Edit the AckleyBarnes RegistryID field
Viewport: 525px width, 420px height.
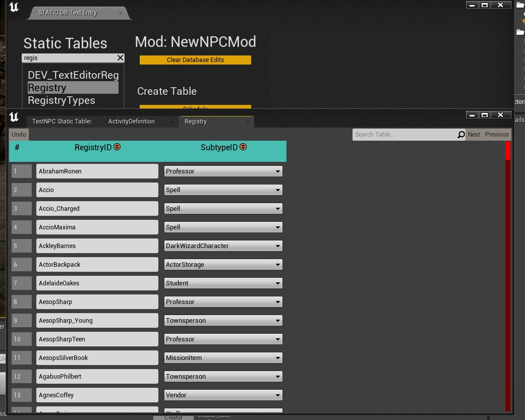tap(97, 246)
